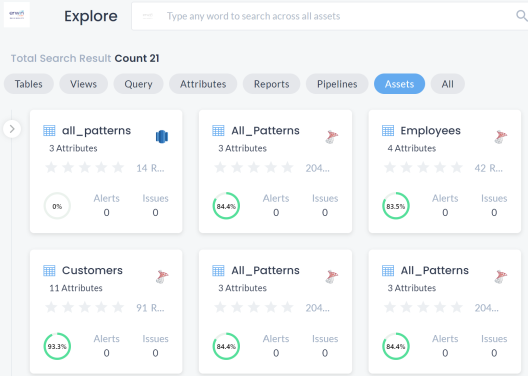This screenshot has height=376, width=528.
Task: Switch to the Tables filter tab
Action: click(x=29, y=84)
